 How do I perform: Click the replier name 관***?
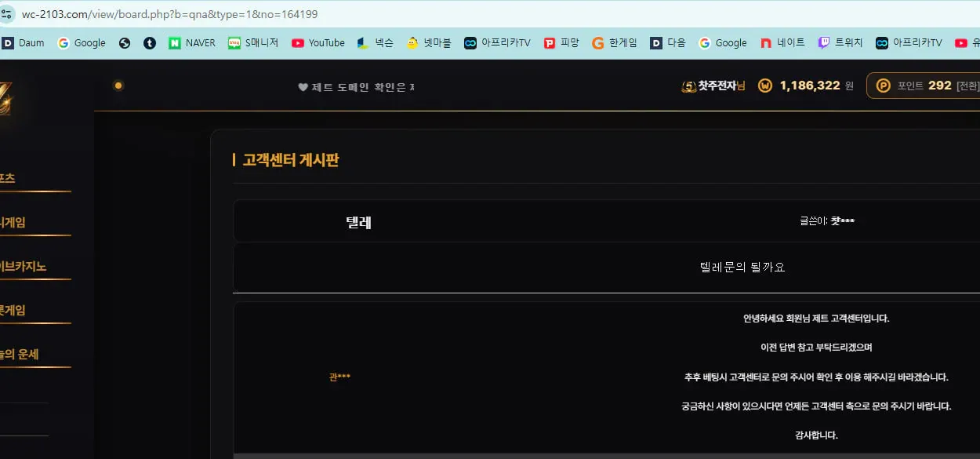click(x=339, y=377)
